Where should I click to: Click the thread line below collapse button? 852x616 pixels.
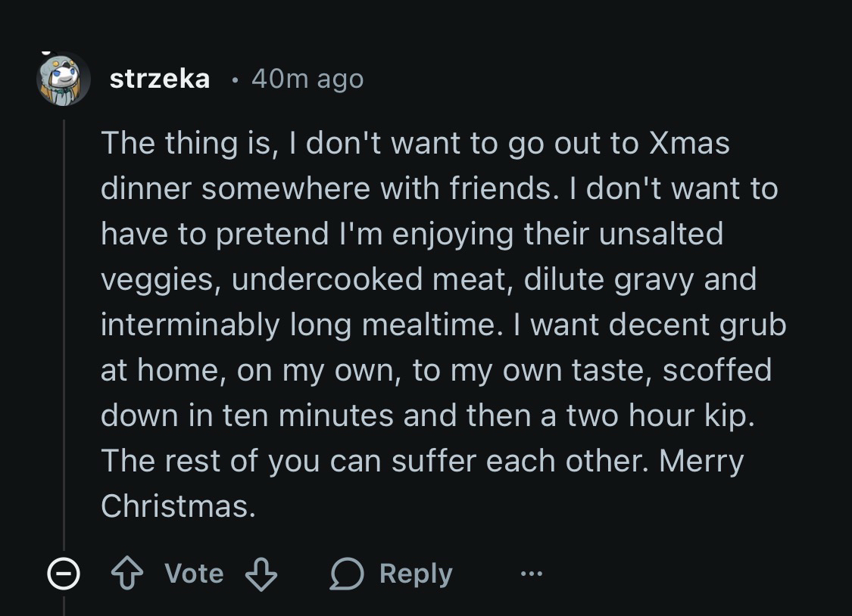click(64, 605)
